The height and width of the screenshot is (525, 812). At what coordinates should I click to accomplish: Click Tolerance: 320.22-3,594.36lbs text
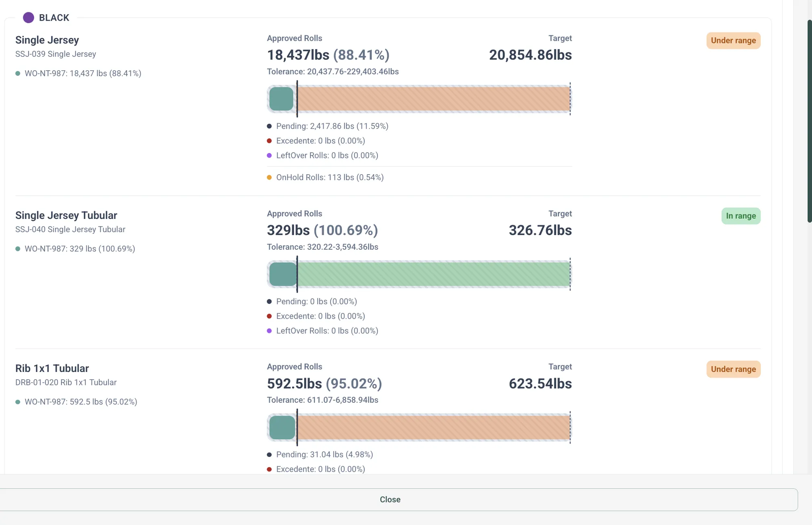pyautogui.click(x=322, y=247)
